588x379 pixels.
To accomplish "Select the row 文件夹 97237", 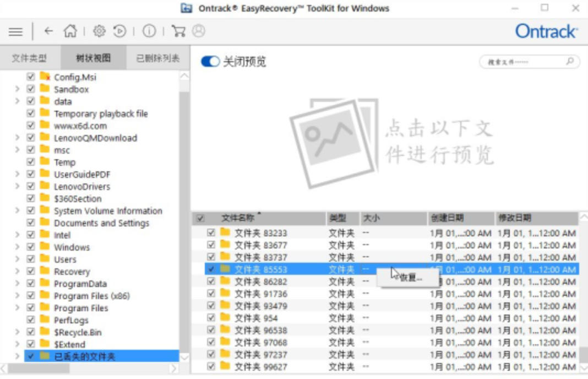I will [392, 354].
